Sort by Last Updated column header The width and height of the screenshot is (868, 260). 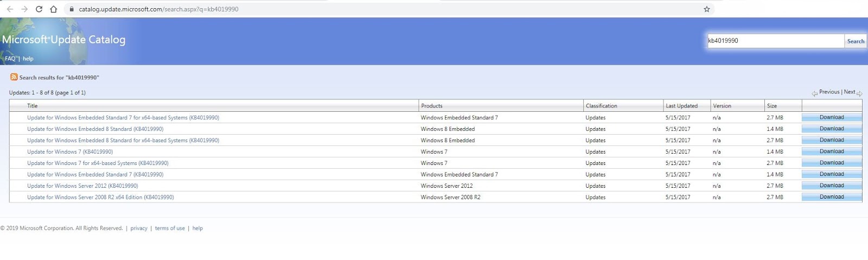(682, 106)
